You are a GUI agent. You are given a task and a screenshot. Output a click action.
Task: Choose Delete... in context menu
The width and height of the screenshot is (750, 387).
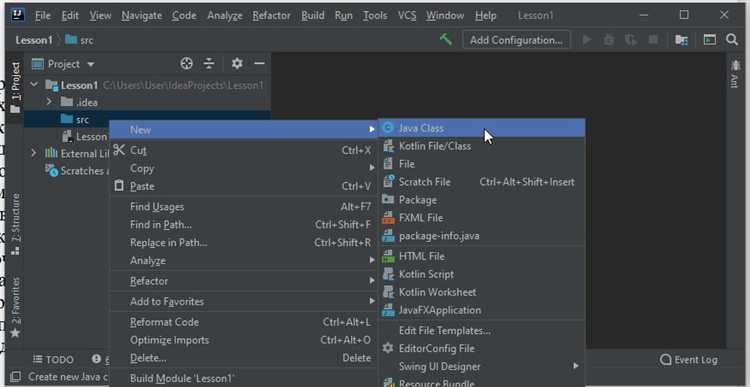pos(243,358)
